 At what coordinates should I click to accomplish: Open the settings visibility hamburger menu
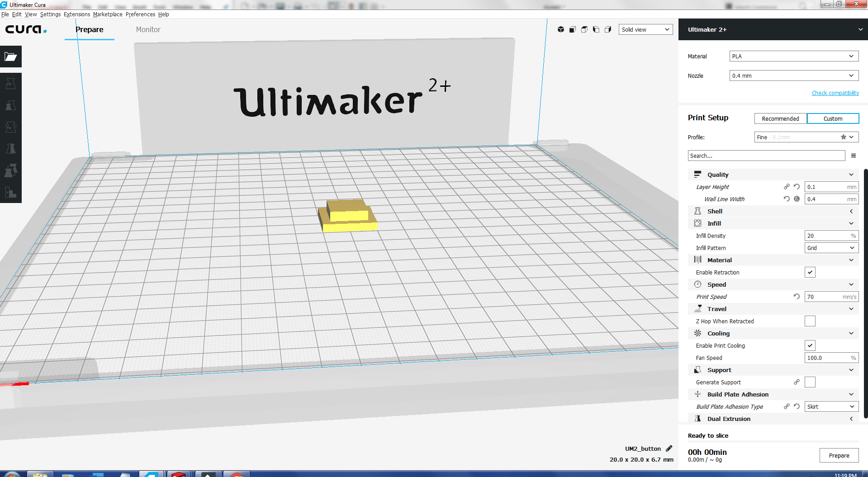854,156
